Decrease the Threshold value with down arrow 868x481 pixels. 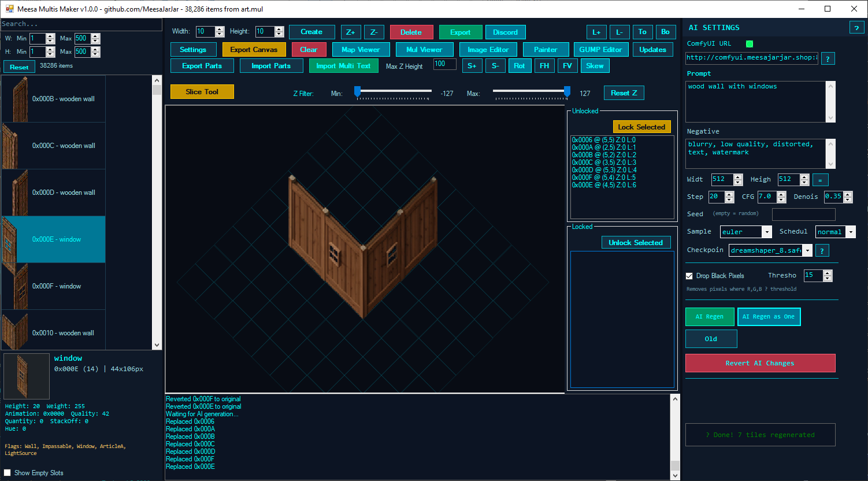(x=828, y=279)
